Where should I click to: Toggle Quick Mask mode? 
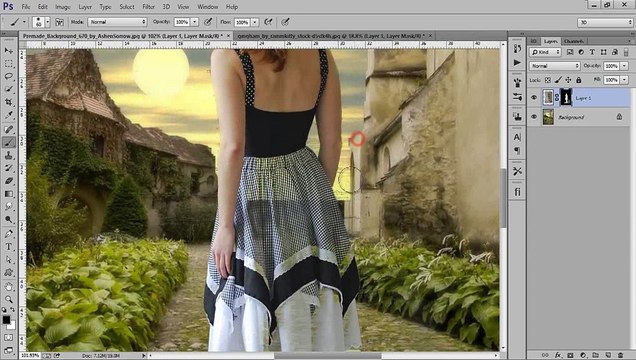click(x=8, y=338)
